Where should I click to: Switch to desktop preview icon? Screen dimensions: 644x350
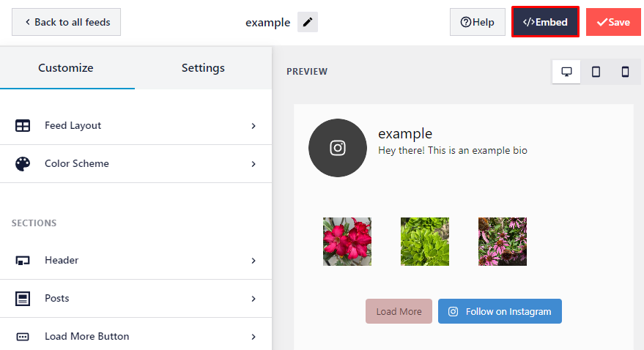pos(566,72)
